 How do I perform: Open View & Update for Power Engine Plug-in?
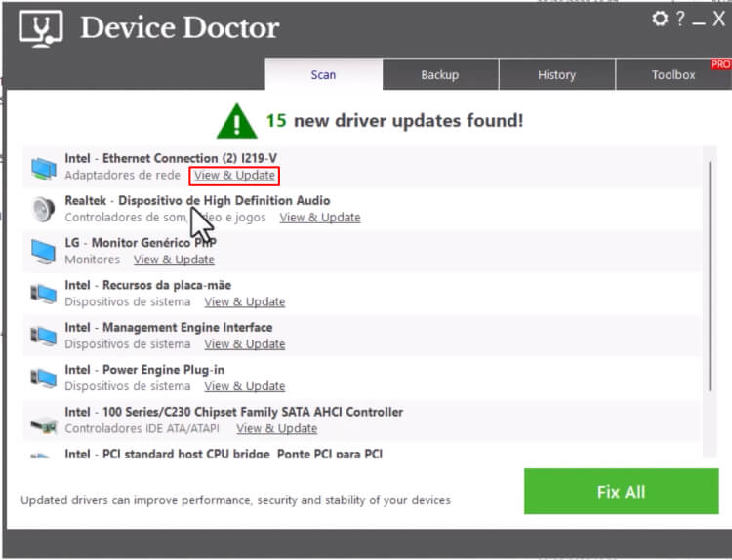pyautogui.click(x=245, y=386)
